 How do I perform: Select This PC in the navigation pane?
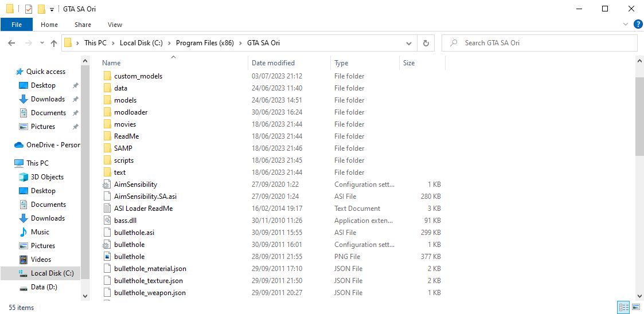[37, 163]
